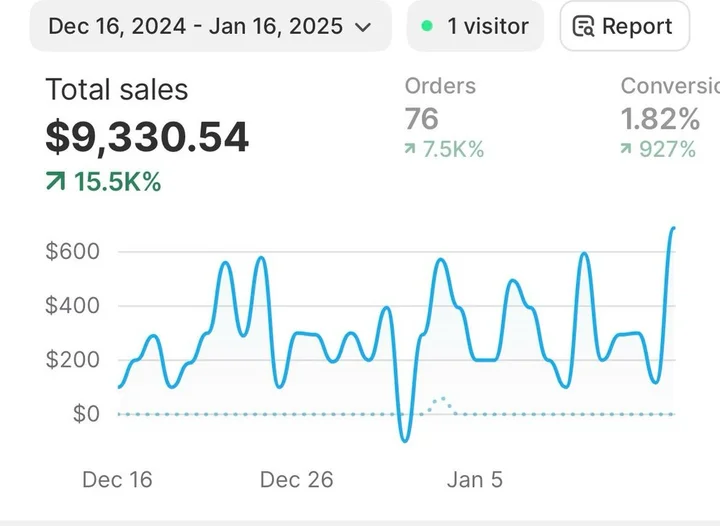Click the $600 gridline label
The height and width of the screenshot is (526, 720).
pyautogui.click(x=73, y=252)
